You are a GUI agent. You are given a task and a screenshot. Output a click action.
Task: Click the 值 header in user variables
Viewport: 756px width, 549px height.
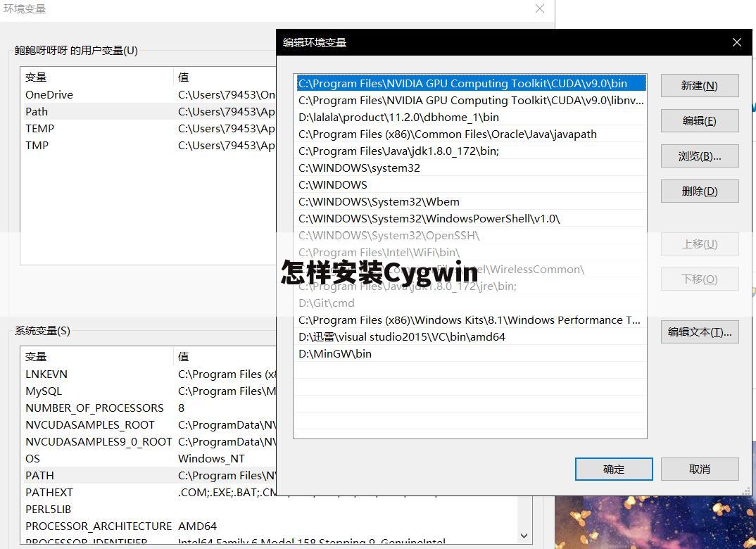tap(225, 77)
